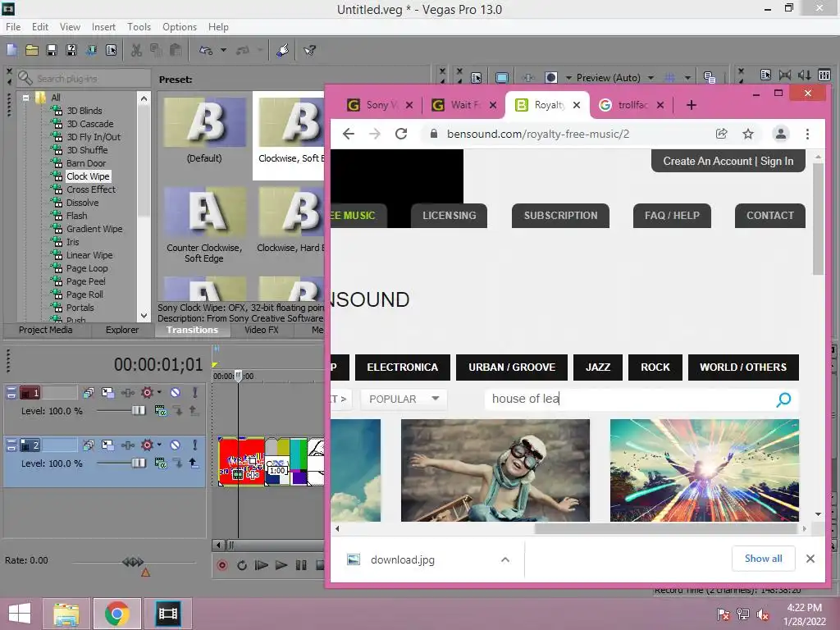This screenshot has width=840, height=630.
Task: Toggle Bypass Motion Blur on track 2
Action: [89, 445]
